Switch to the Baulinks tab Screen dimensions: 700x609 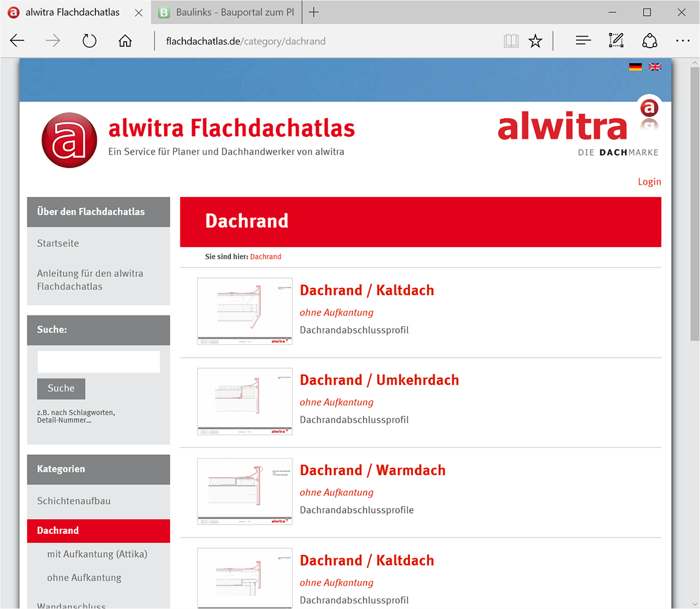(x=227, y=12)
